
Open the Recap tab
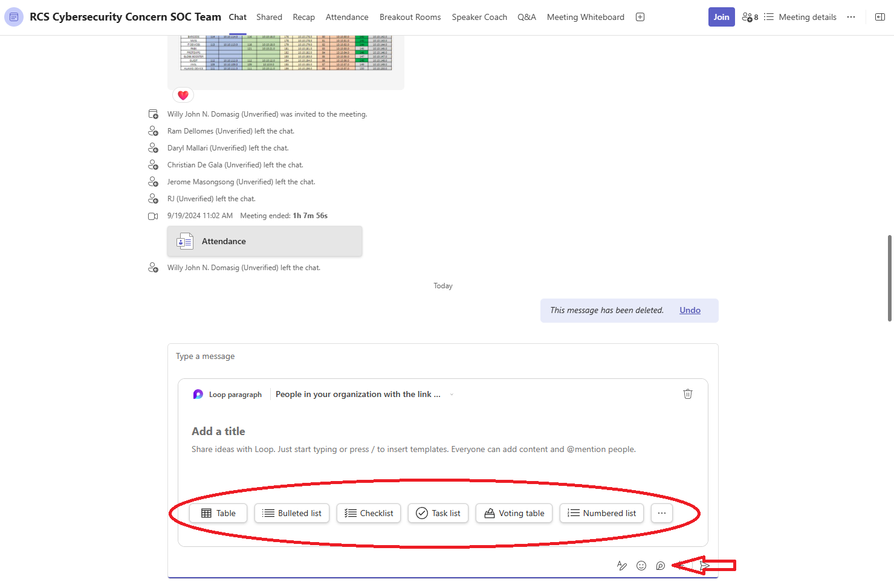(x=304, y=17)
